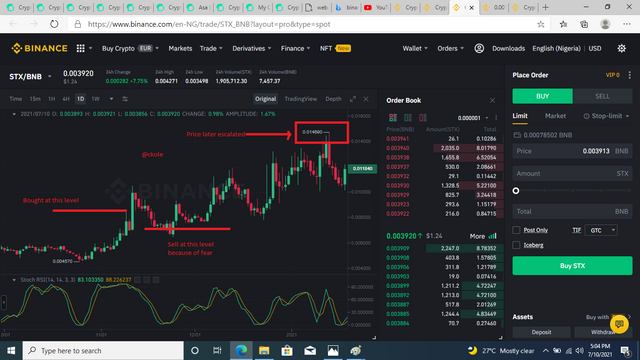Close the Order Book panel
Viewport: 640px width, 360px height.
point(492,100)
